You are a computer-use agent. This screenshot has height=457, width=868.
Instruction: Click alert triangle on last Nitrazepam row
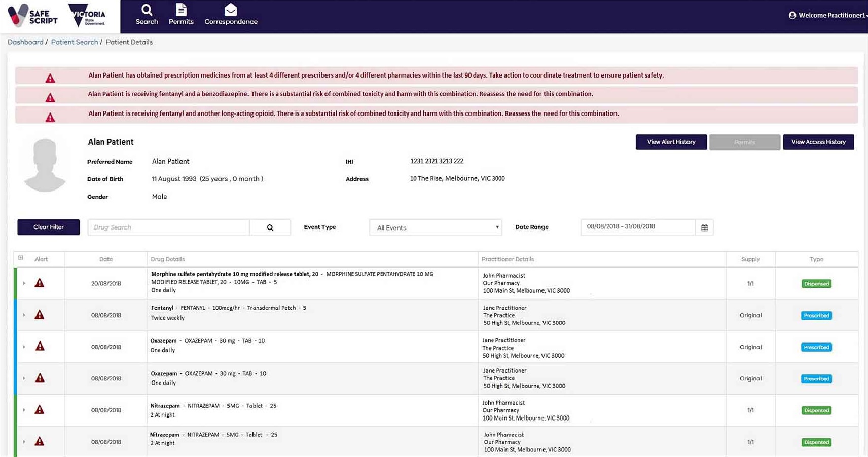click(40, 441)
